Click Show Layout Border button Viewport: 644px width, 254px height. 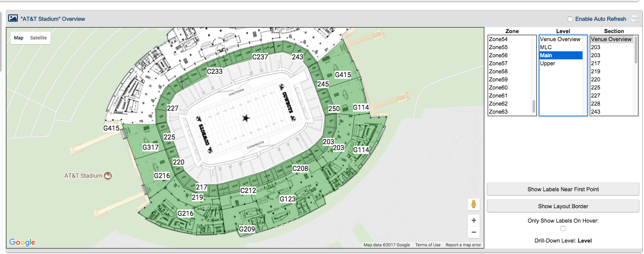coord(563,206)
